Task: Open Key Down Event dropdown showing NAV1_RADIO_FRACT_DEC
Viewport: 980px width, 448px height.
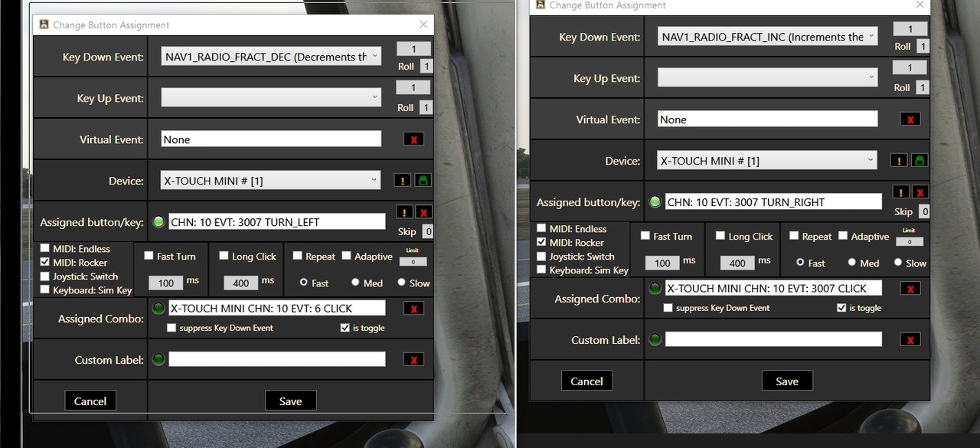Action: [x=271, y=57]
